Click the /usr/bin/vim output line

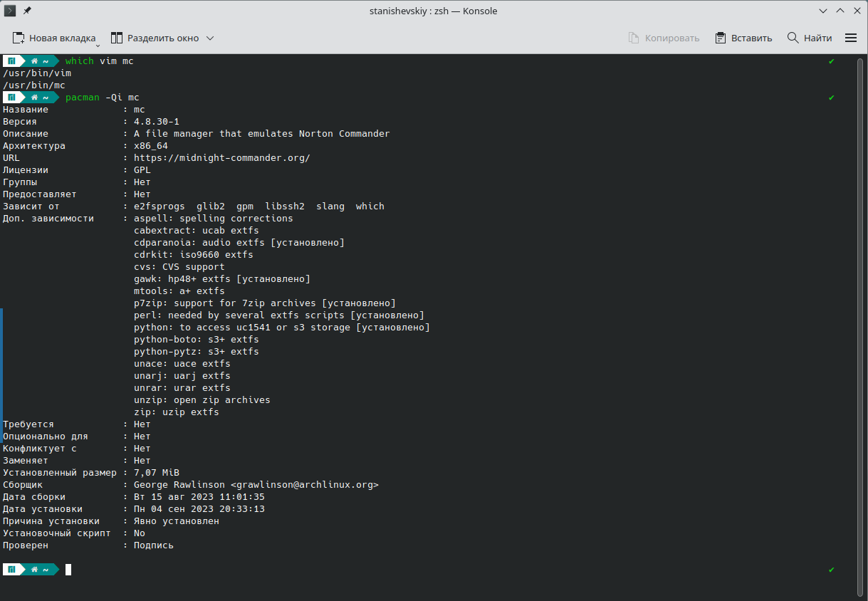[37, 73]
